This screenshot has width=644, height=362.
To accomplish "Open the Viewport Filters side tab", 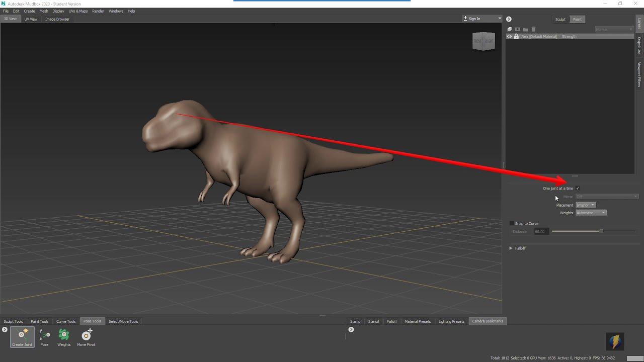I will 639,75.
